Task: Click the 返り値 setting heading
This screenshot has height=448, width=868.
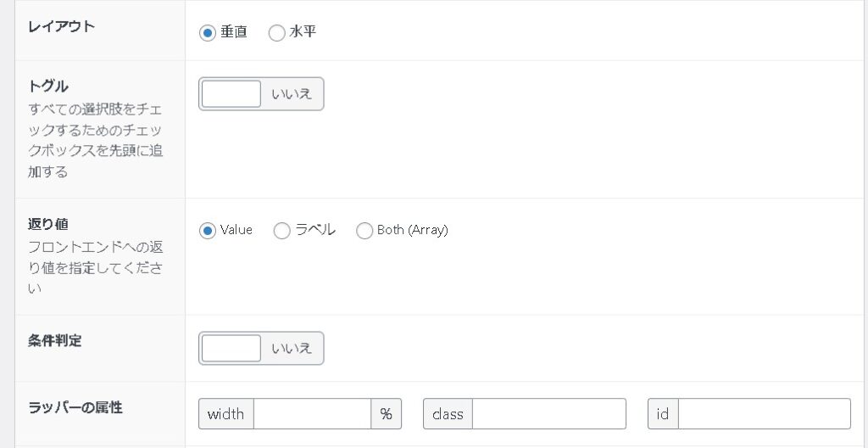Action: click(47, 225)
